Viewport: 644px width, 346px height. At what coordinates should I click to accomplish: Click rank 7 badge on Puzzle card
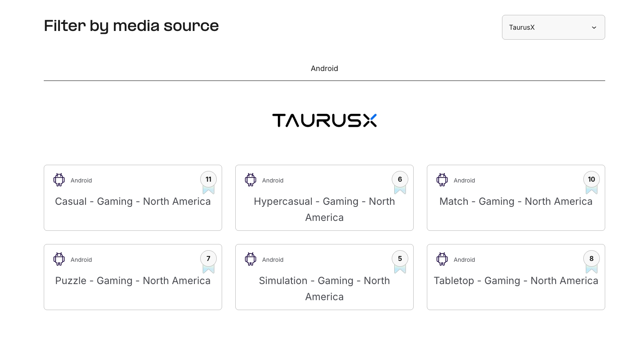(x=208, y=259)
